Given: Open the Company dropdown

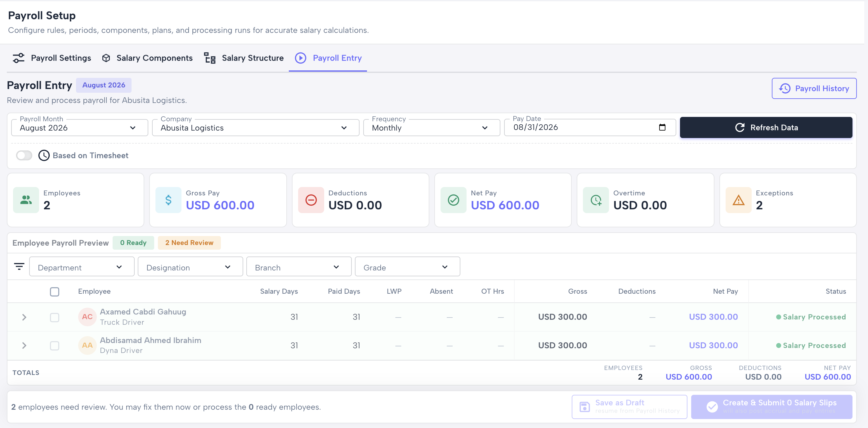Looking at the screenshot, I should (x=256, y=128).
